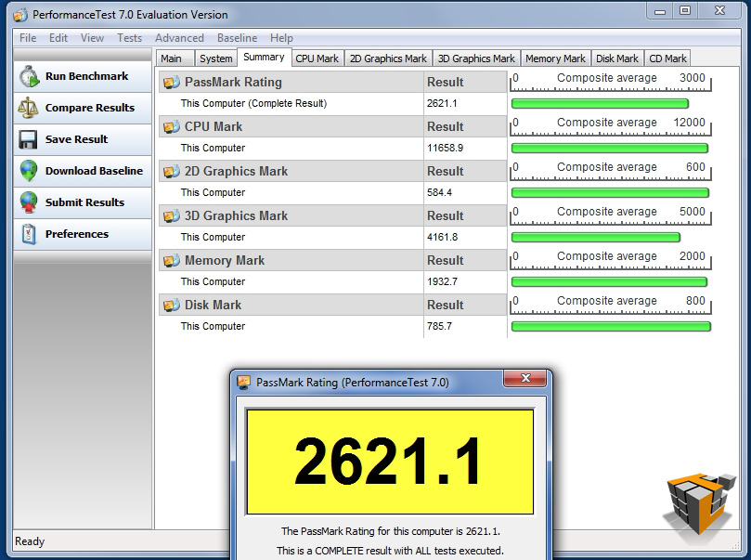Click the PassMark Rating value 2621.1 in table

click(x=442, y=103)
